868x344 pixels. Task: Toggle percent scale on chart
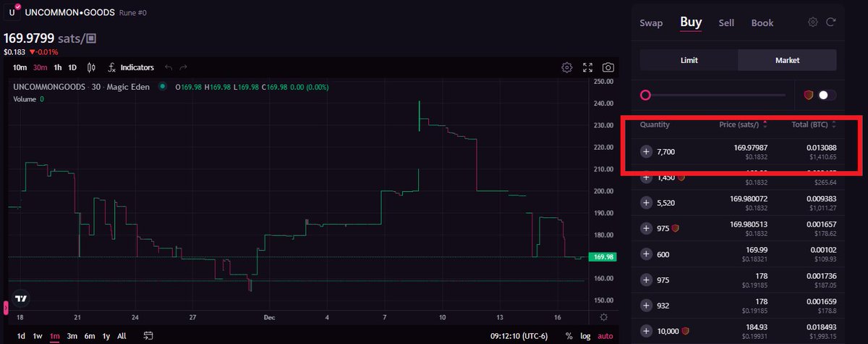point(569,336)
